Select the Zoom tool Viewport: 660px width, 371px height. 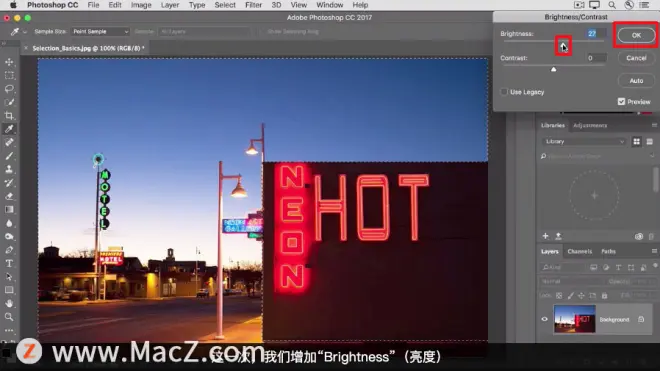pos(9,317)
